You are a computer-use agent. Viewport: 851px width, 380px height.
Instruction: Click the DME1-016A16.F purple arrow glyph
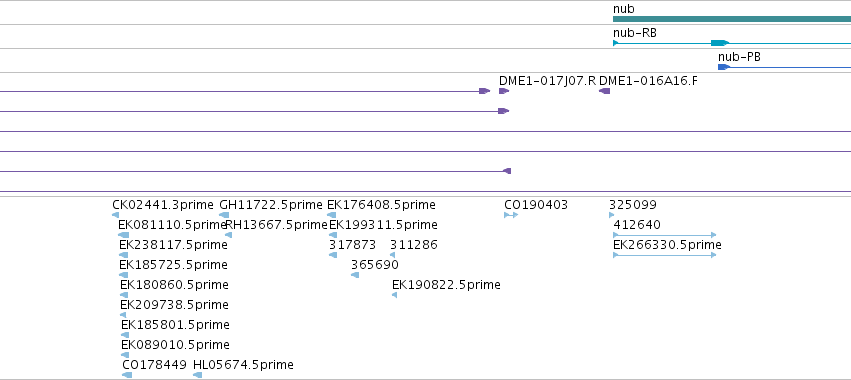click(605, 91)
